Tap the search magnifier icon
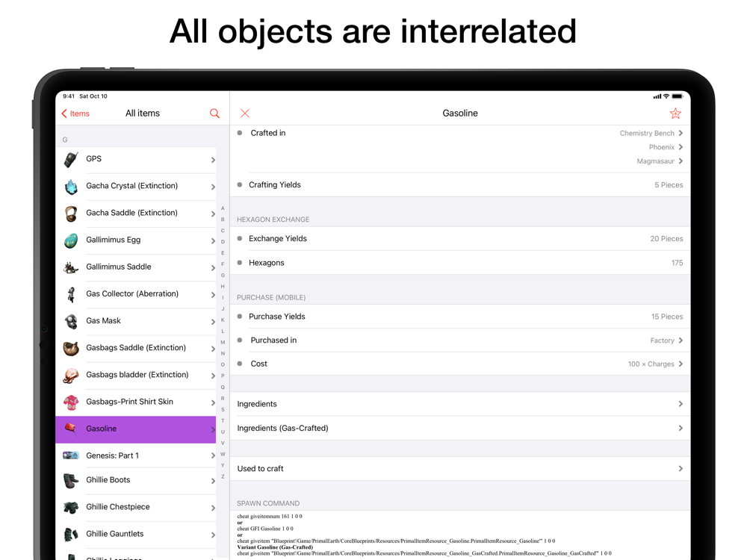Viewport: 747px width, 560px height. [214, 113]
